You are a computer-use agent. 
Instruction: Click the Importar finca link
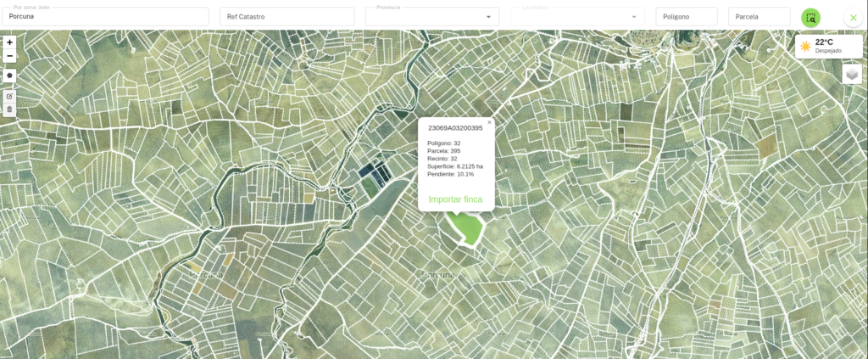point(455,199)
